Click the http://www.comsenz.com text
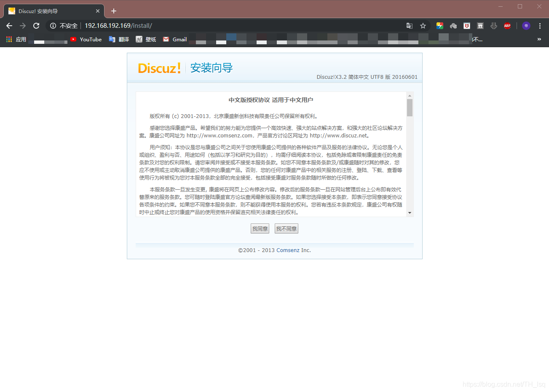 click(x=220, y=136)
